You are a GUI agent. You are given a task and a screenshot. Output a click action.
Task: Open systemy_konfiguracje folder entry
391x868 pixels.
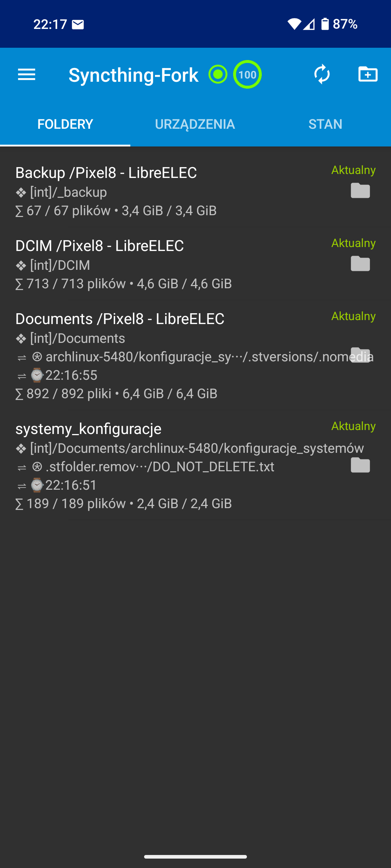(88, 429)
